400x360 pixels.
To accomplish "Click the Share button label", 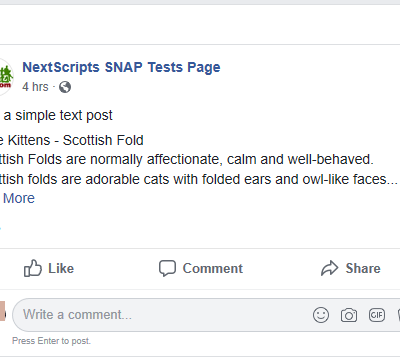I will coord(363,268).
